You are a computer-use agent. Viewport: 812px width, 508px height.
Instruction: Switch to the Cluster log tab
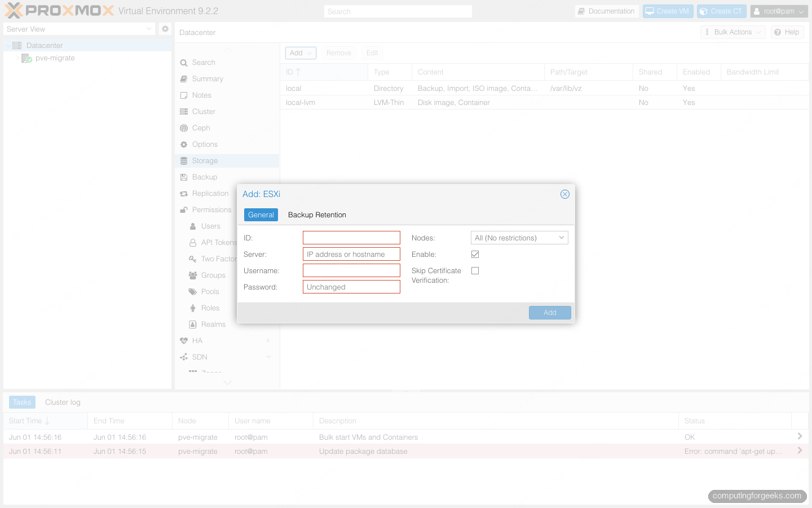coord(63,402)
